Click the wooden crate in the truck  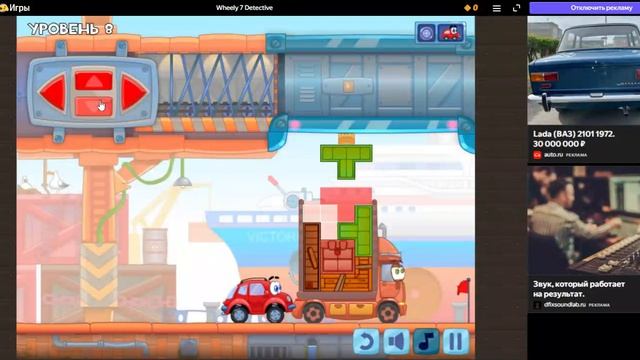pyautogui.click(x=311, y=257)
